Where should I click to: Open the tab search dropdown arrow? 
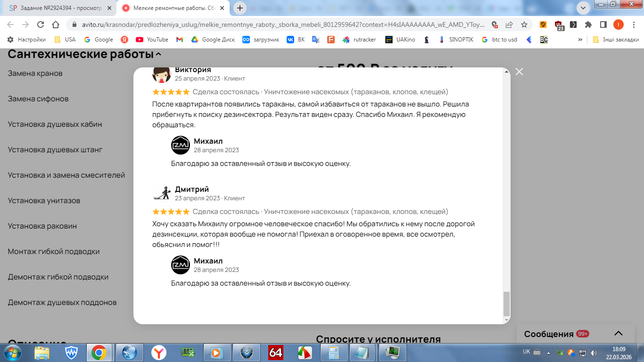click(583, 8)
